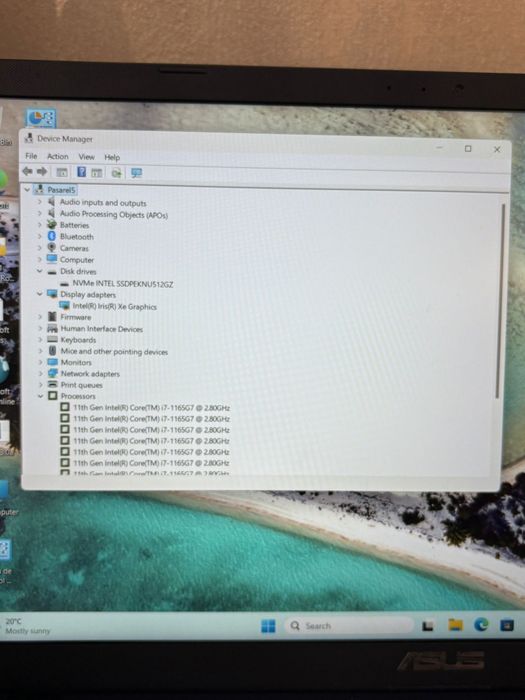Click the Show/Hide console tree toolbar icon
The height and width of the screenshot is (700, 525).
click(62, 172)
